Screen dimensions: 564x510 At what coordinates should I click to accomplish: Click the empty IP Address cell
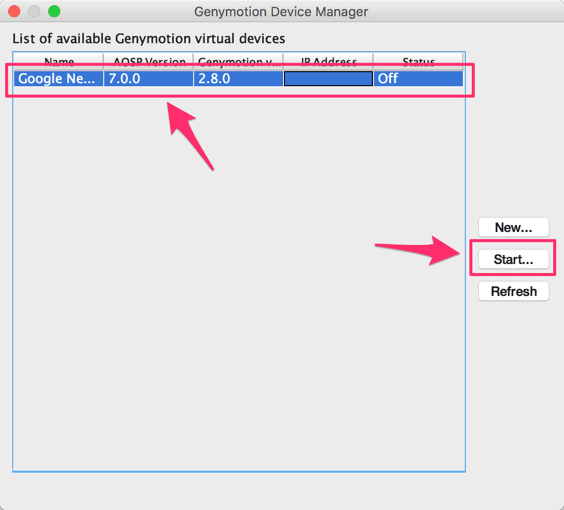point(328,78)
